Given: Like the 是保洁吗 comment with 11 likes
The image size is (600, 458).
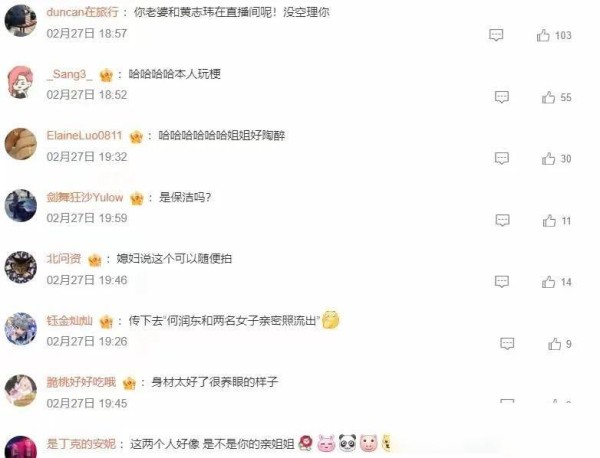Looking at the screenshot, I should [x=549, y=221].
